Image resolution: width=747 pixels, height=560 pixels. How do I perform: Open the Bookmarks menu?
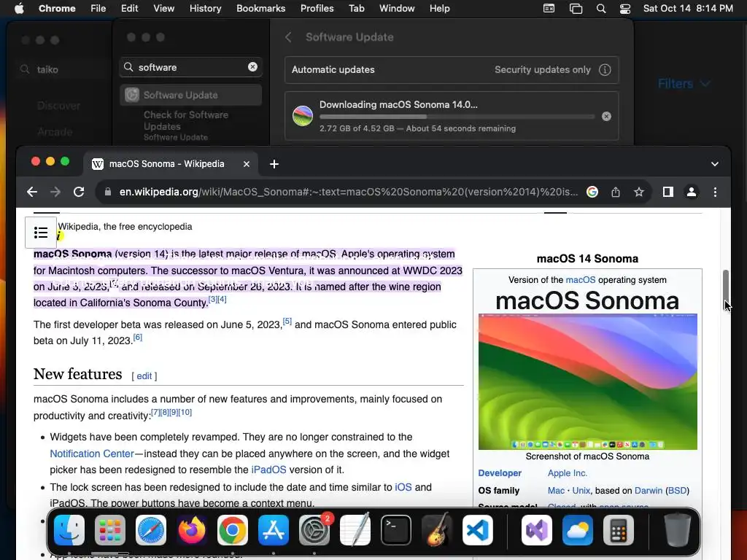click(260, 9)
